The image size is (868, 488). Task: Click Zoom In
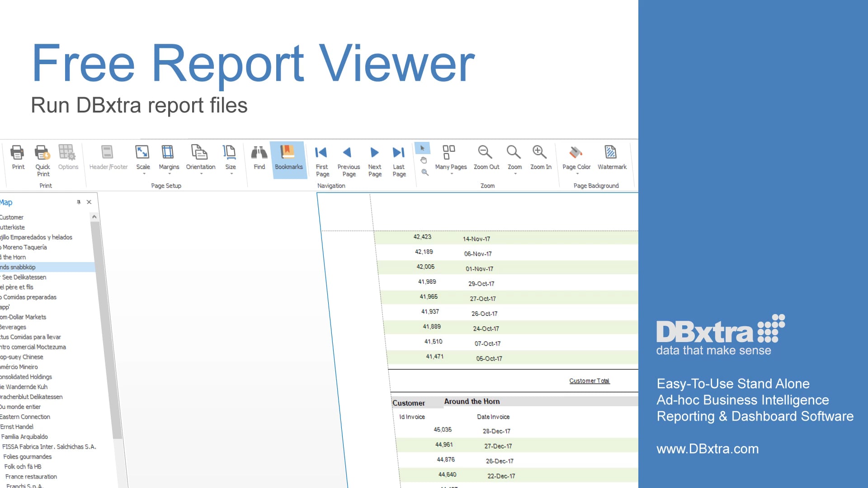click(541, 157)
